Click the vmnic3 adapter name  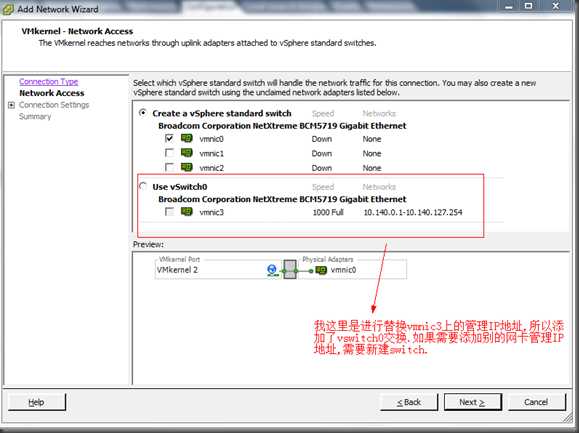coord(212,212)
